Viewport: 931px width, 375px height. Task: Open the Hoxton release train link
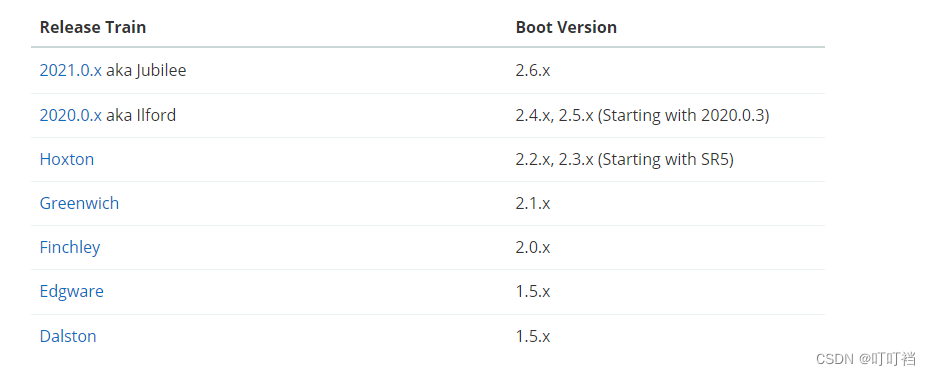click(66, 159)
